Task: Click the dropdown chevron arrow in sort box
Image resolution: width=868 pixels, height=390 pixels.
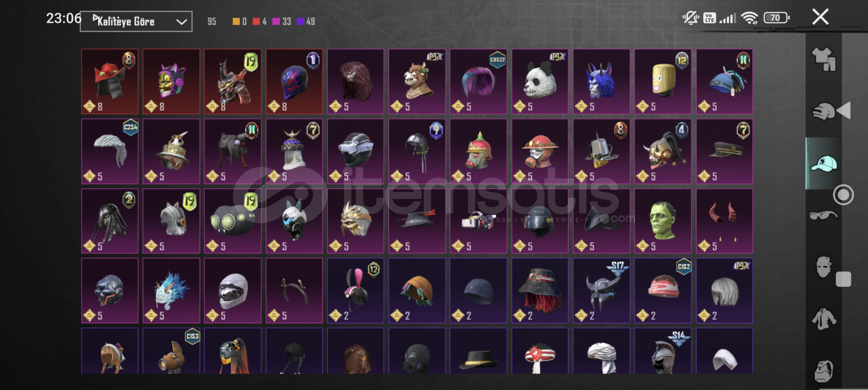Action: pyautogui.click(x=181, y=22)
